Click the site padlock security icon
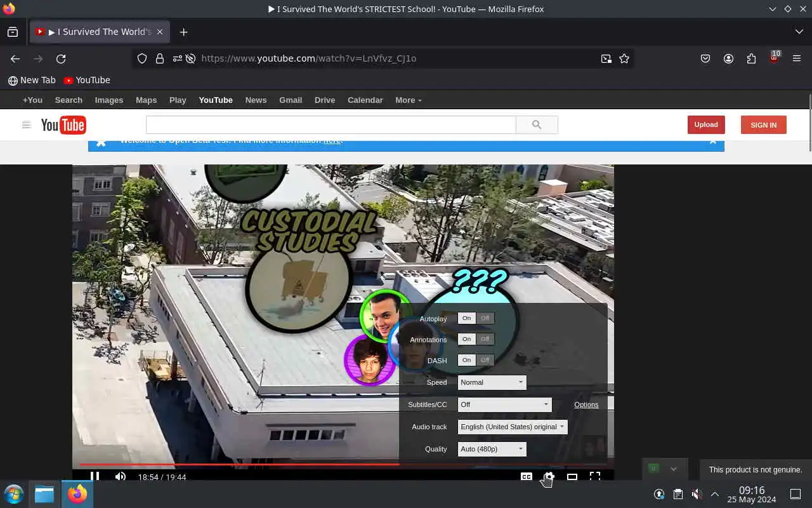This screenshot has width=812, height=508. point(160,58)
